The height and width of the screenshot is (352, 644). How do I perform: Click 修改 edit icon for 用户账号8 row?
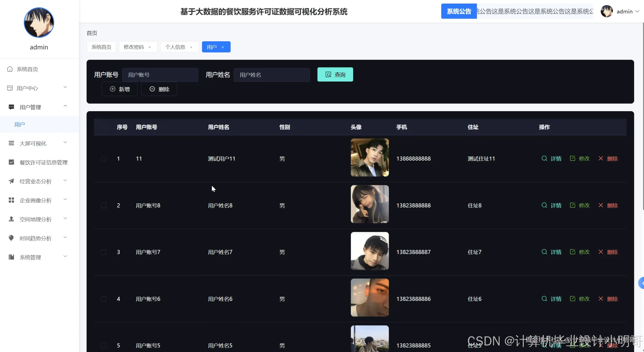[x=573, y=205]
